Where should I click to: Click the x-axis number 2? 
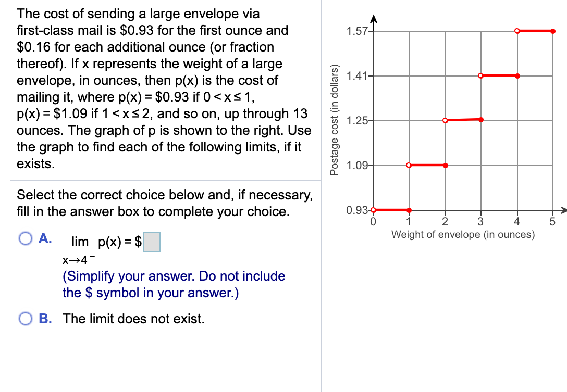tap(445, 221)
